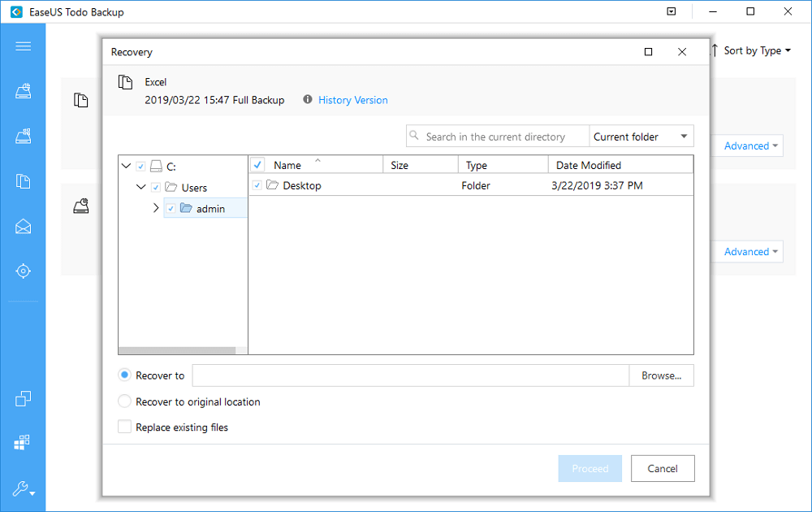This screenshot has height=512, width=812.
Task: Click the Advanced dropdown menu
Action: click(746, 145)
